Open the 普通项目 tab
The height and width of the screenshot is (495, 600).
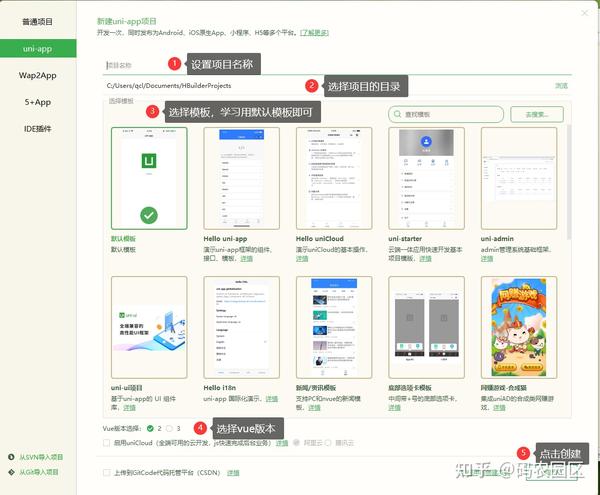[38, 22]
